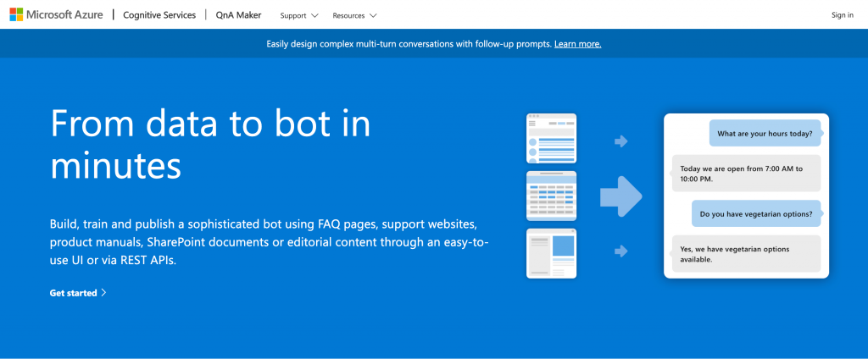This screenshot has height=359, width=868.
Task: Click the spreadsheet table illustration icon
Action: pyautogui.click(x=551, y=196)
